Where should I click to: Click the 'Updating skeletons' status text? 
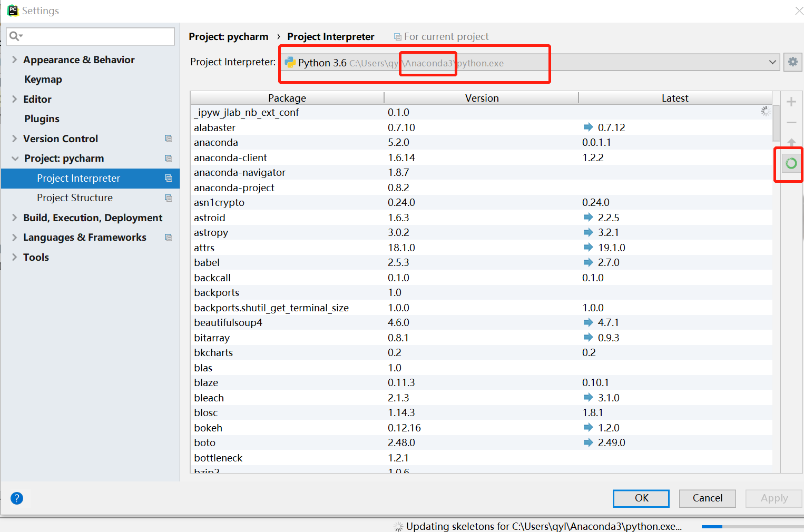544,526
